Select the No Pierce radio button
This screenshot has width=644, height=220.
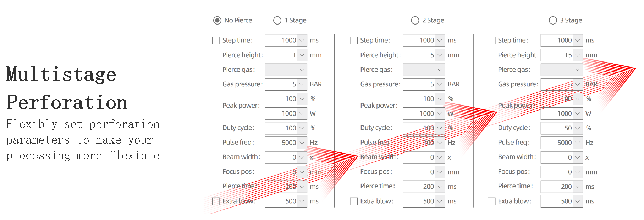[x=217, y=21]
